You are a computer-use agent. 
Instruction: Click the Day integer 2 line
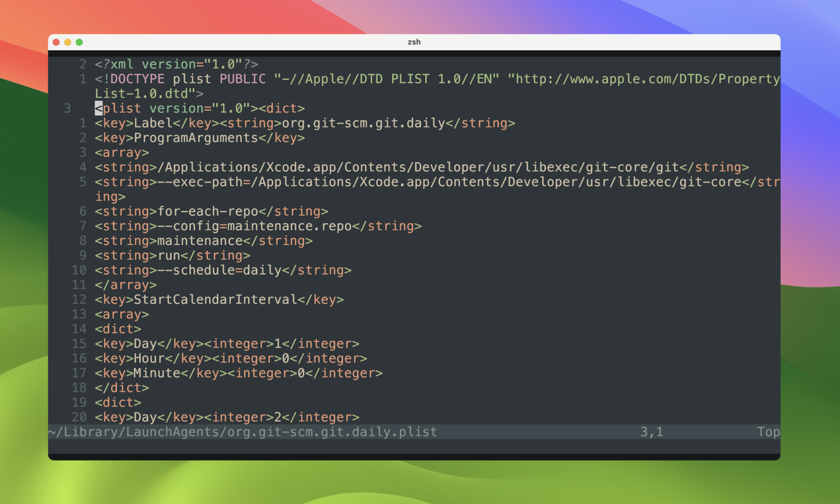pyautogui.click(x=227, y=417)
